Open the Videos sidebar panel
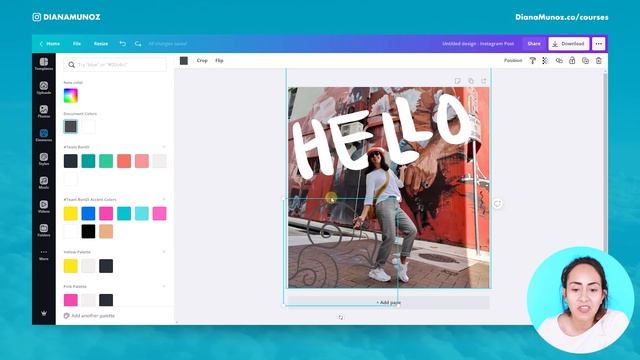The width and height of the screenshot is (640, 360). [44, 206]
